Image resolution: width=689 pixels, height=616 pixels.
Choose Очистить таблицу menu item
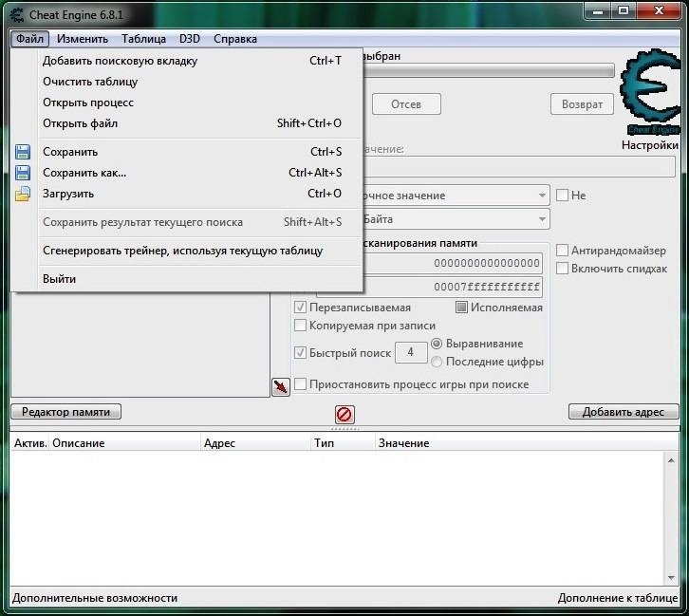click(x=187, y=82)
